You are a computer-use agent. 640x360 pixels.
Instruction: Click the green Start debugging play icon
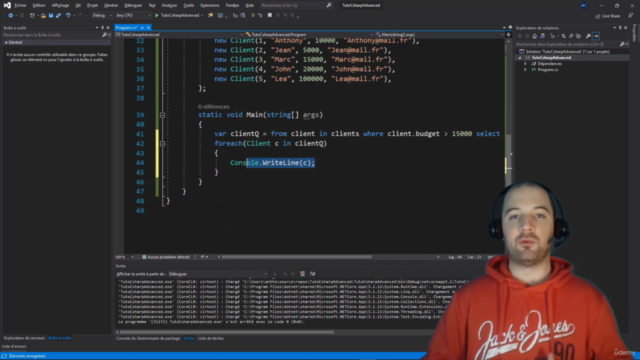[x=156, y=16]
